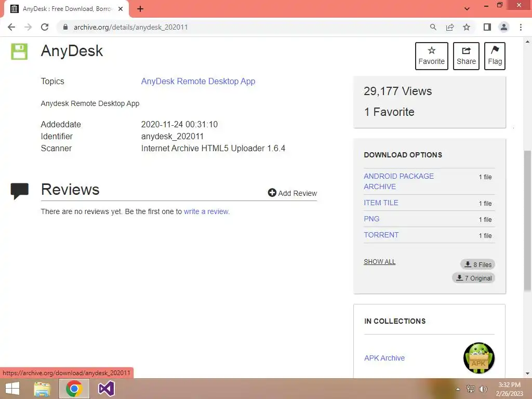
Task: Click the Reviews speech bubble icon
Action: (x=20, y=191)
